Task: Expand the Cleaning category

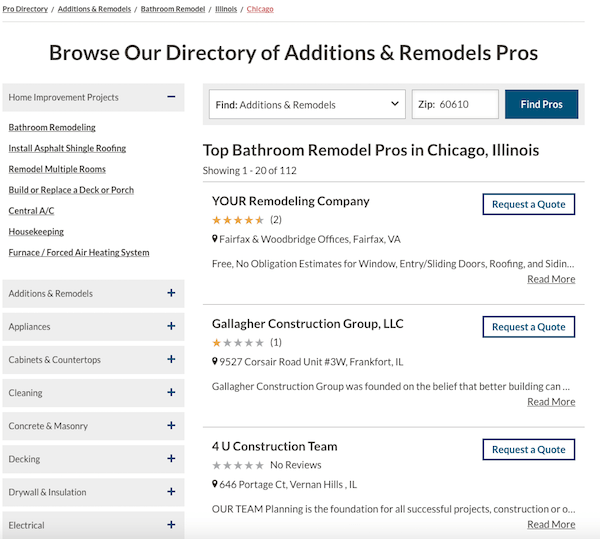Action: [93, 393]
